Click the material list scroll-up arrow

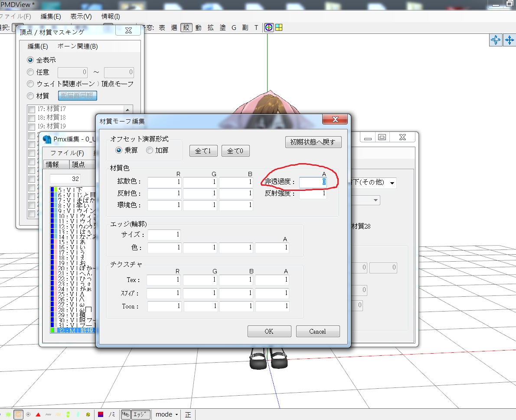pos(127,109)
